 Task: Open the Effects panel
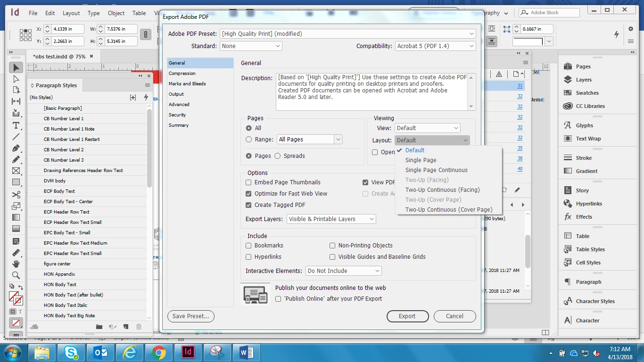coord(584,217)
